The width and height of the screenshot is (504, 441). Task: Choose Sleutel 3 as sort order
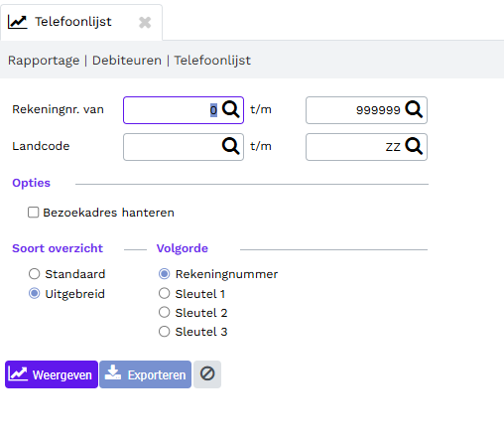[x=164, y=332]
